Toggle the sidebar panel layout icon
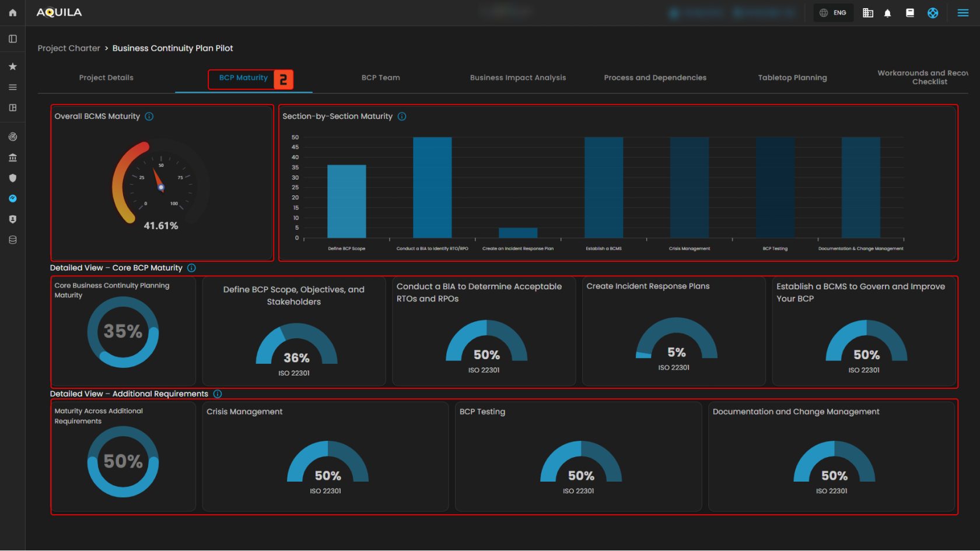 (12, 39)
